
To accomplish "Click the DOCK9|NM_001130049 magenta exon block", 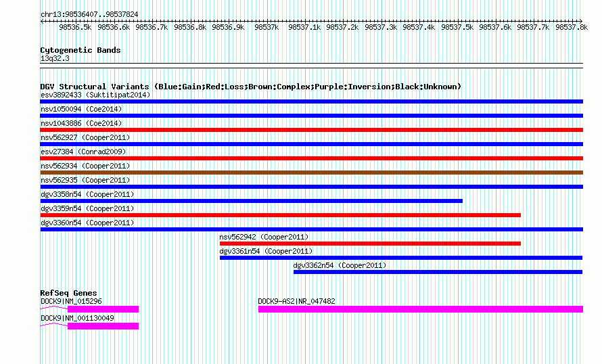I will click(103, 326).
